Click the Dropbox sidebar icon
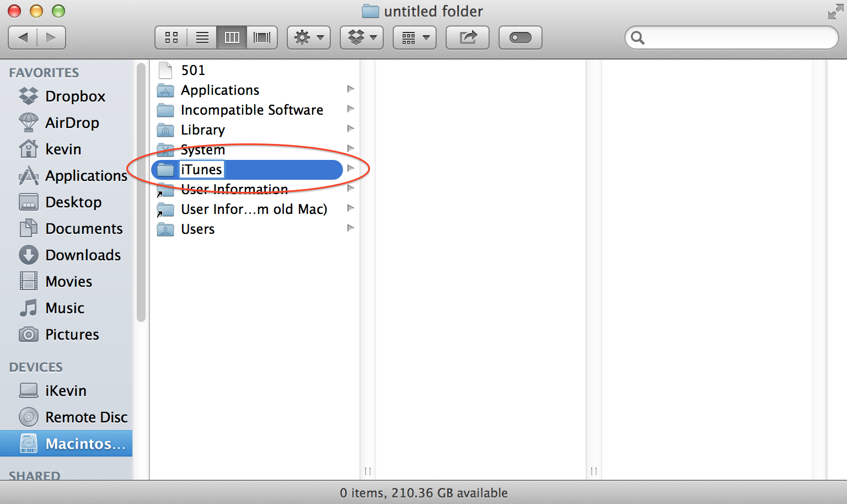The image size is (847, 504). point(29,96)
